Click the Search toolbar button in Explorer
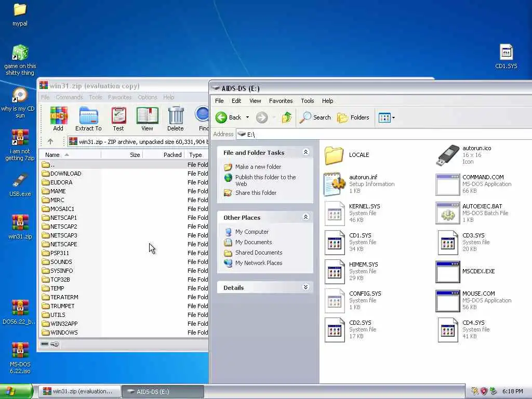The width and height of the screenshot is (532, 399). pyautogui.click(x=315, y=117)
